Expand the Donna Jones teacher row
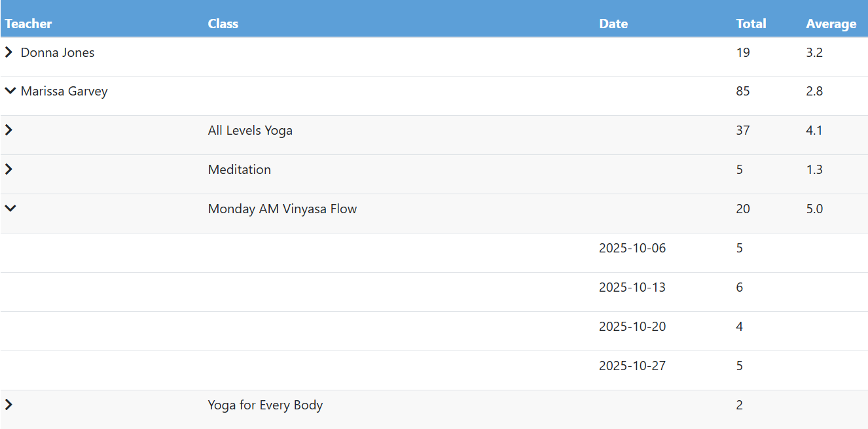The height and width of the screenshot is (429, 868). click(9, 52)
